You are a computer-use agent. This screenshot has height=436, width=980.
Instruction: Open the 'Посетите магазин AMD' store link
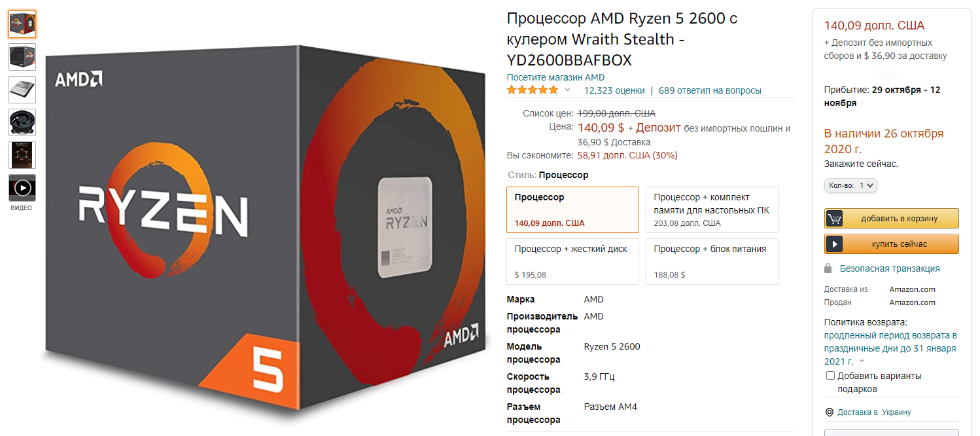pos(555,77)
